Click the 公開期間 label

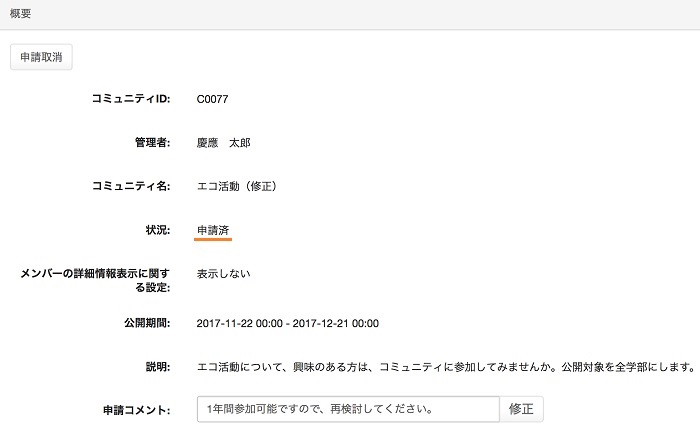[145, 323]
